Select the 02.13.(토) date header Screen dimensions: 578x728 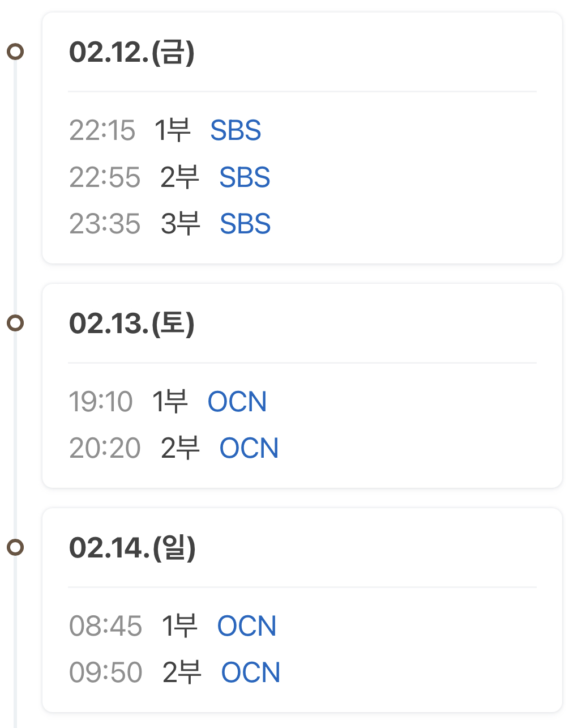click(x=132, y=324)
